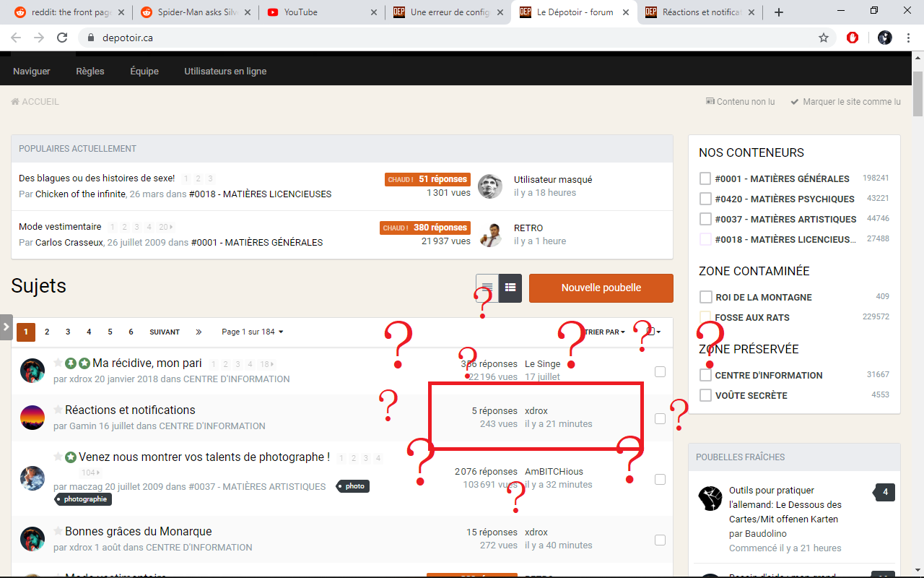Switch to expanded list view icon

(510, 288)
